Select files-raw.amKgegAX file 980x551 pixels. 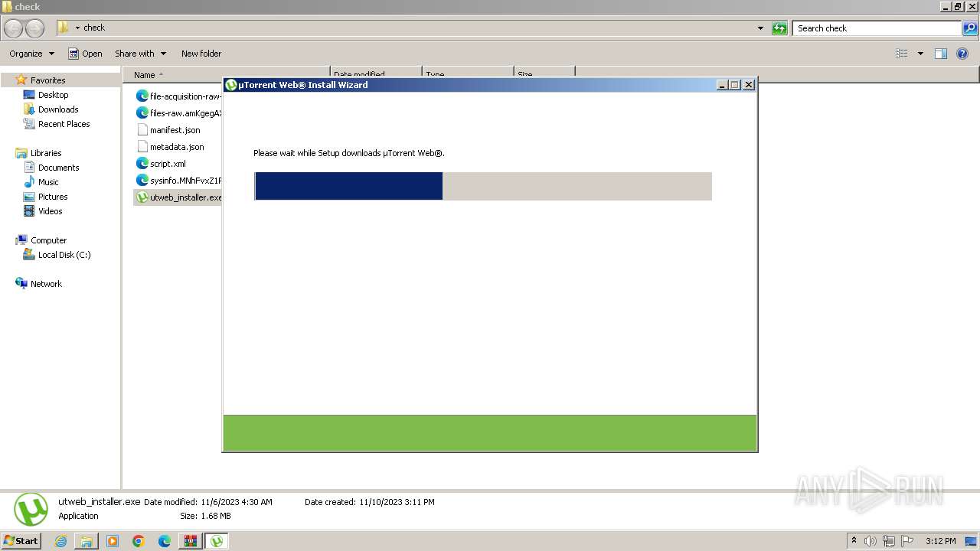pos(178,113)
